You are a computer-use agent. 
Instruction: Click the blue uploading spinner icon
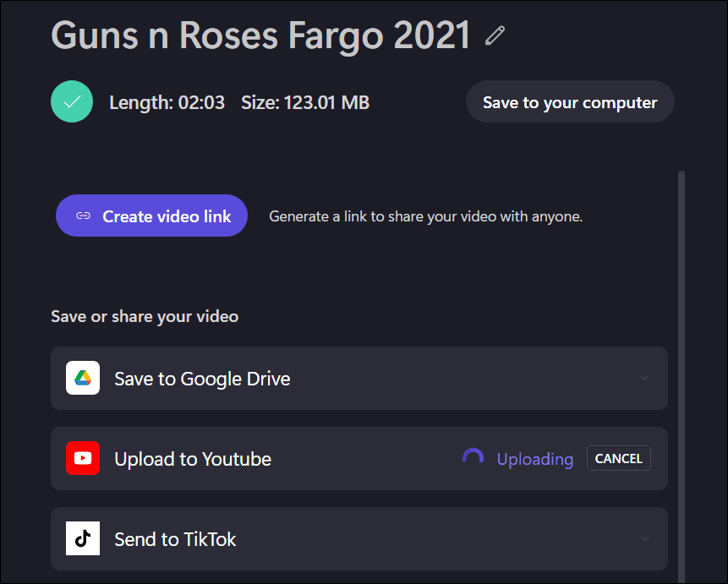click(473, 457)
